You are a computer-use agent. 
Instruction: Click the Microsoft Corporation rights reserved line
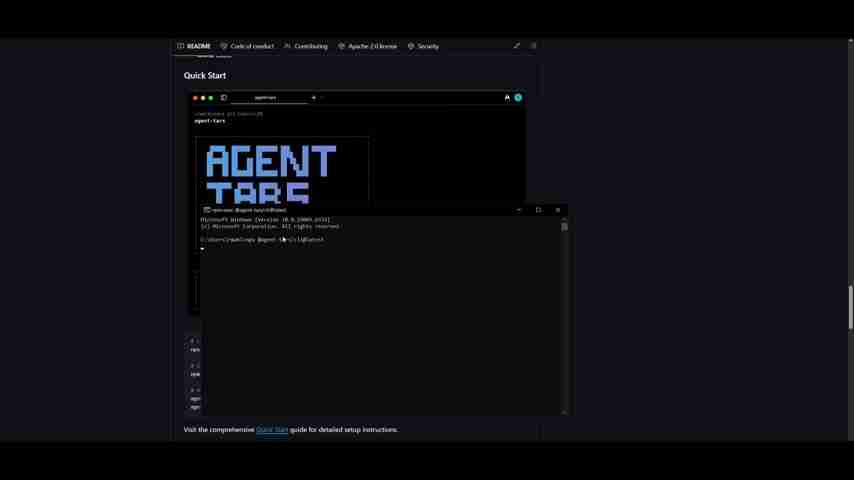[x=270, y=226]
